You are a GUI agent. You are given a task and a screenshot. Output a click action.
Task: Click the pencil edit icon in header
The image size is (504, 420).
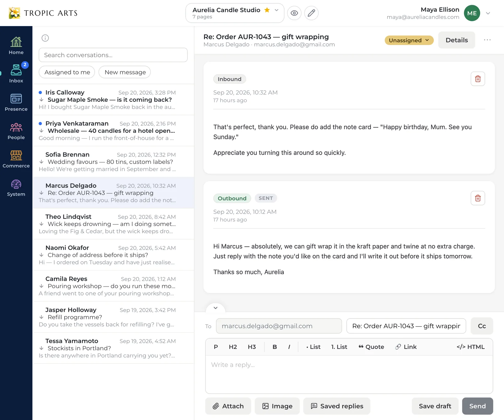[x=311, y=13]
